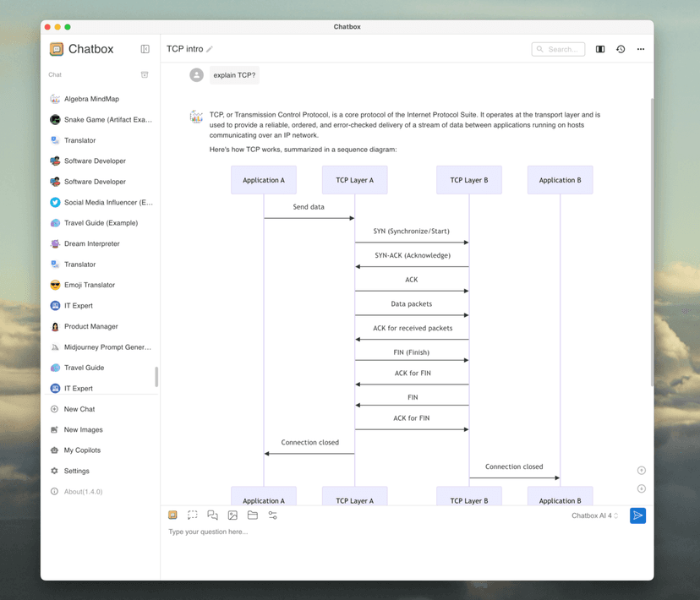
Task: Click the orange notebook icon in the input toolbar
Action: 172,515
